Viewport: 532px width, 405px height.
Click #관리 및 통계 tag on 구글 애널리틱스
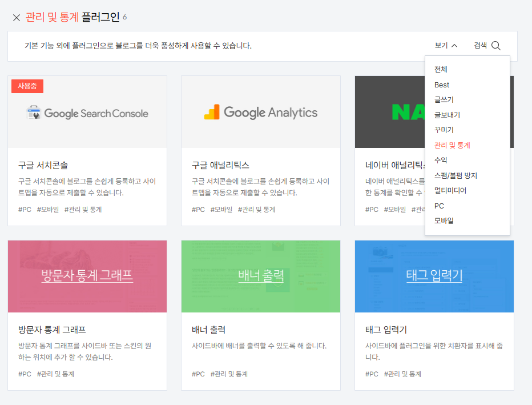tap(256, 210)
